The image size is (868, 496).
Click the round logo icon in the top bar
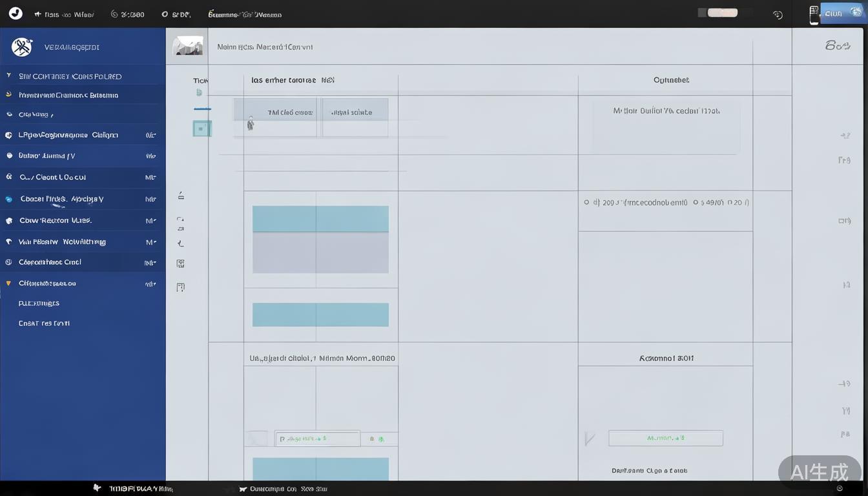pyautogui.click(x=15, y=14)
